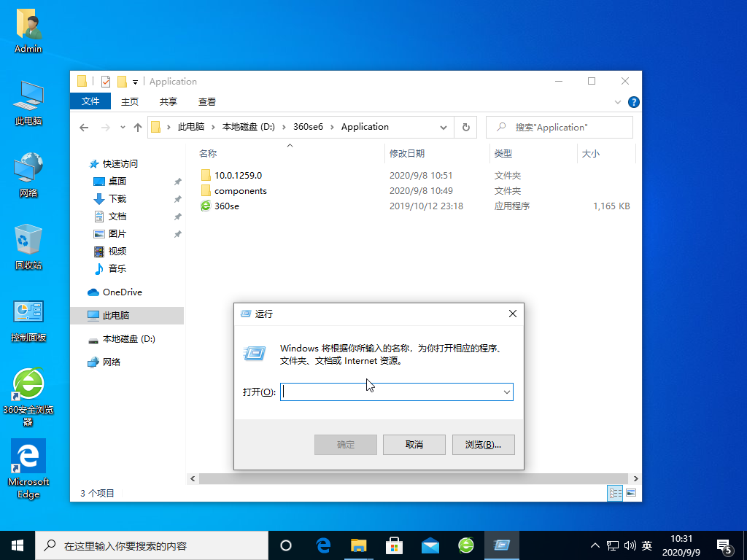Open the 文件 ribbon tab
747x560 pixels.
coord(90,101)
